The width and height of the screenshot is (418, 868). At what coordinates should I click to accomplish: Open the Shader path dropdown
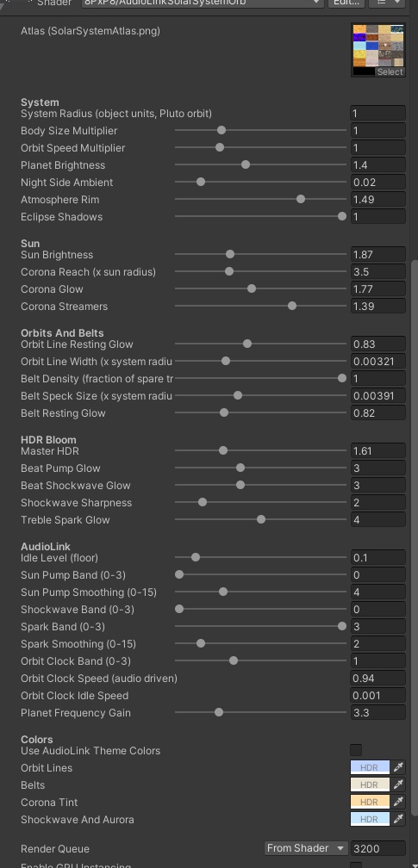click(203, 3)
